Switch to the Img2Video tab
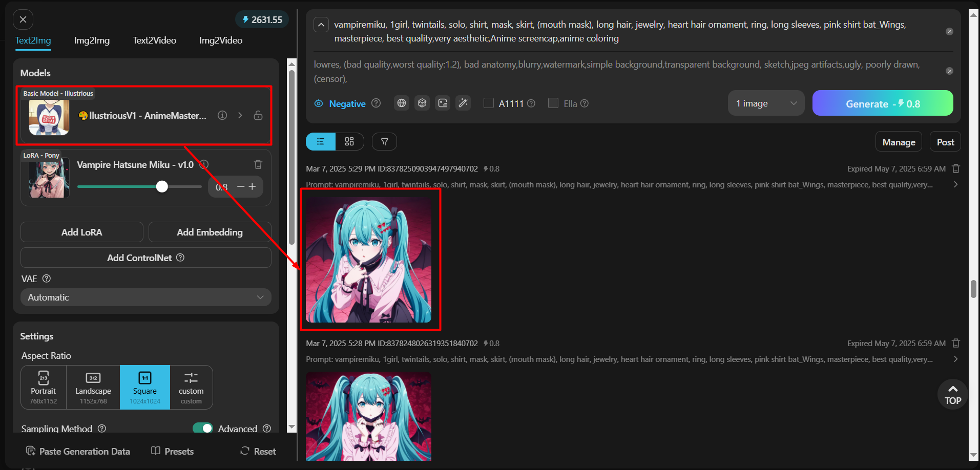Image resolution: width=980 pixels, height=470 pixels. [221, 40]
